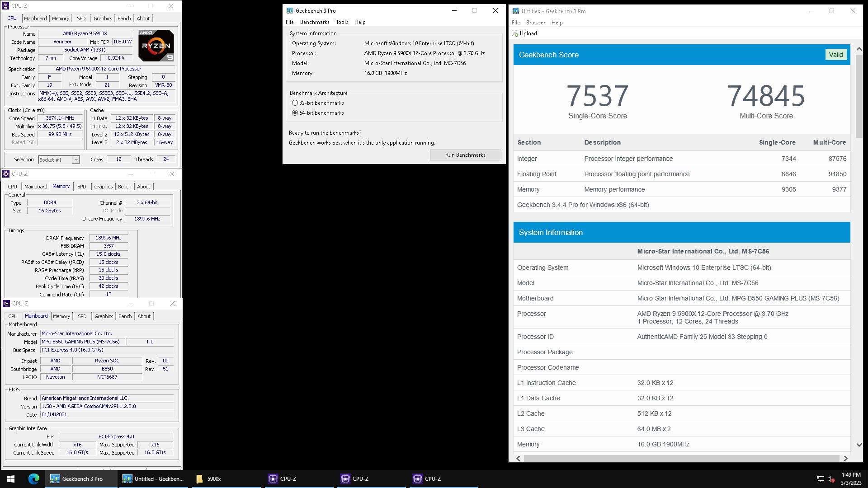
Task: Click scroll-up arrow in Geekbench results window
Action: pos(859,49)
